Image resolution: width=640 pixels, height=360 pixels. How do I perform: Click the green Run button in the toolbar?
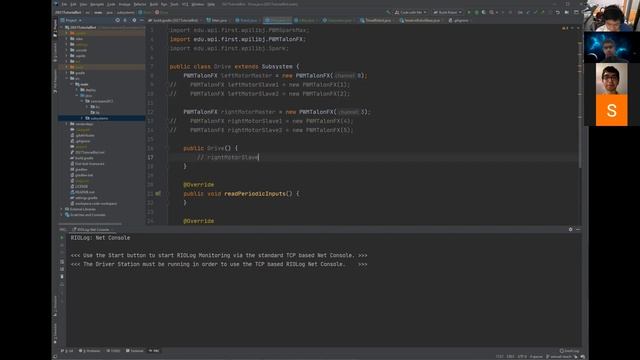pos(469,12)
